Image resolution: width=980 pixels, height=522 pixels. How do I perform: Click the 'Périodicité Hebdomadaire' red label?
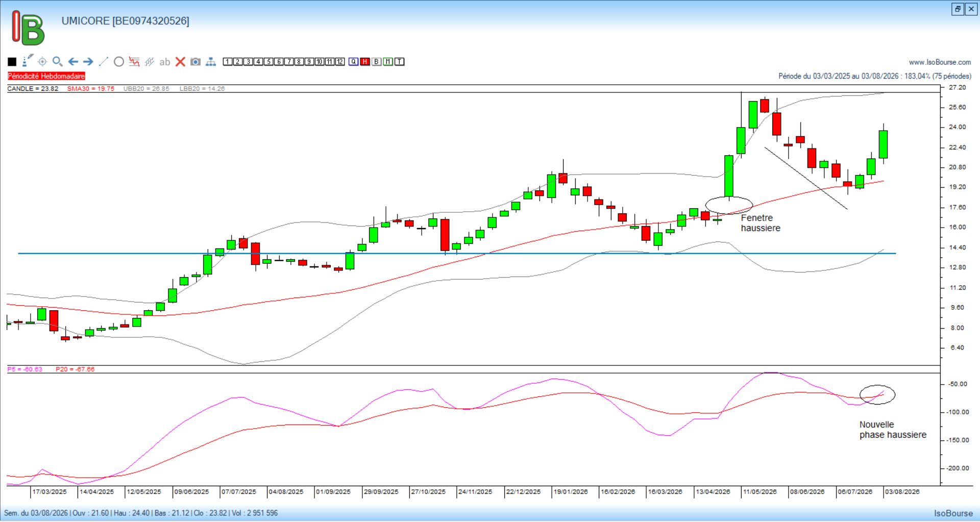tap(46, 76)
